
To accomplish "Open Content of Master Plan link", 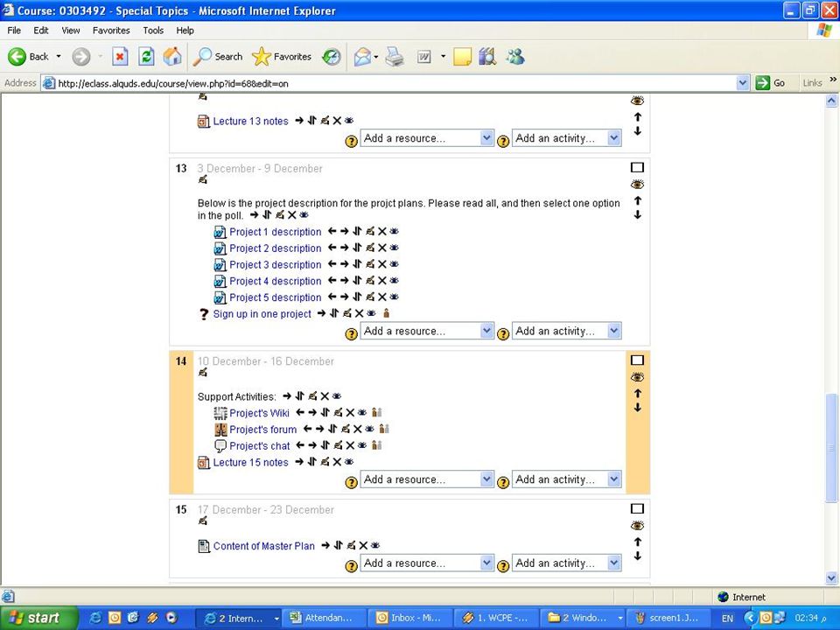I will (x=263, y=546).
